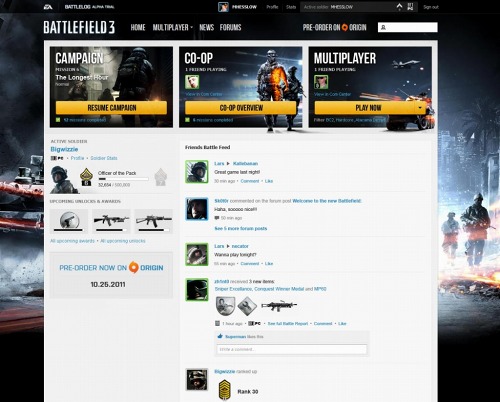This screenshot has width=500, height=402.
Task: Click the speech bubble icon on forum post
Action: pyautogui.click(x=217, y=218)
